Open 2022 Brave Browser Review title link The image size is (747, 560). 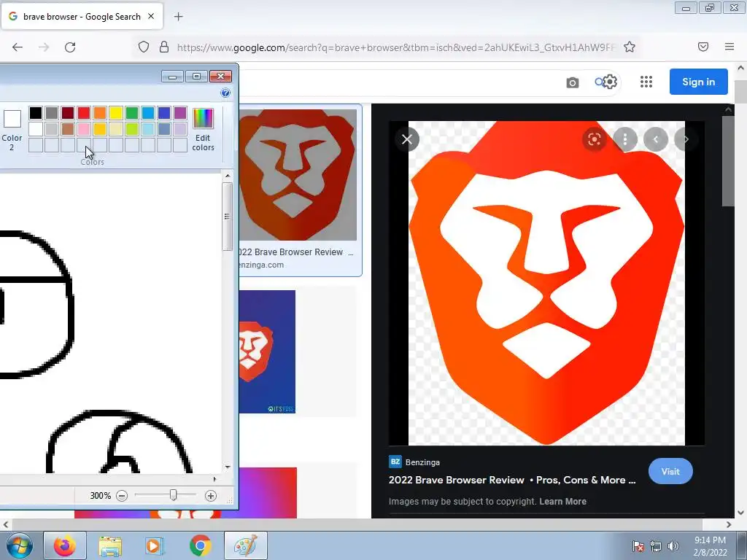click(x=512, y=480)
